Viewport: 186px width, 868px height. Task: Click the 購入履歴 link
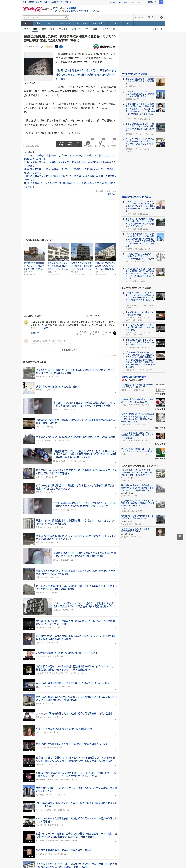tap(152, 18)
